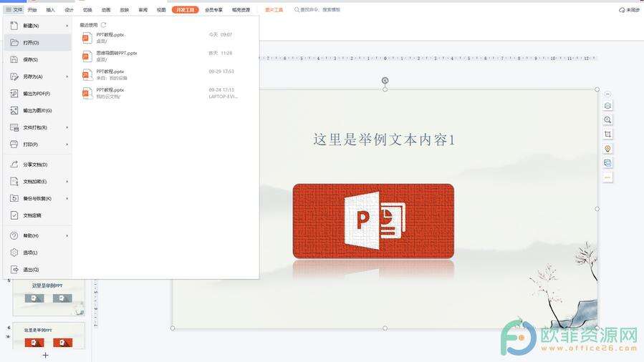Viewport: 644px width, 362px height.
Task: Click the magnifier zoom icon beside slide
Action: click(608, 119)
